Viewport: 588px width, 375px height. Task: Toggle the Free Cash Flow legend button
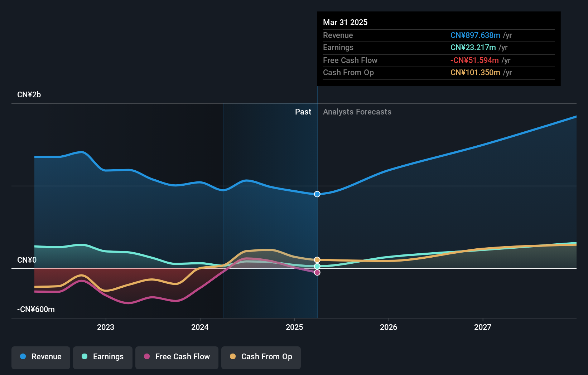point(177,357)
